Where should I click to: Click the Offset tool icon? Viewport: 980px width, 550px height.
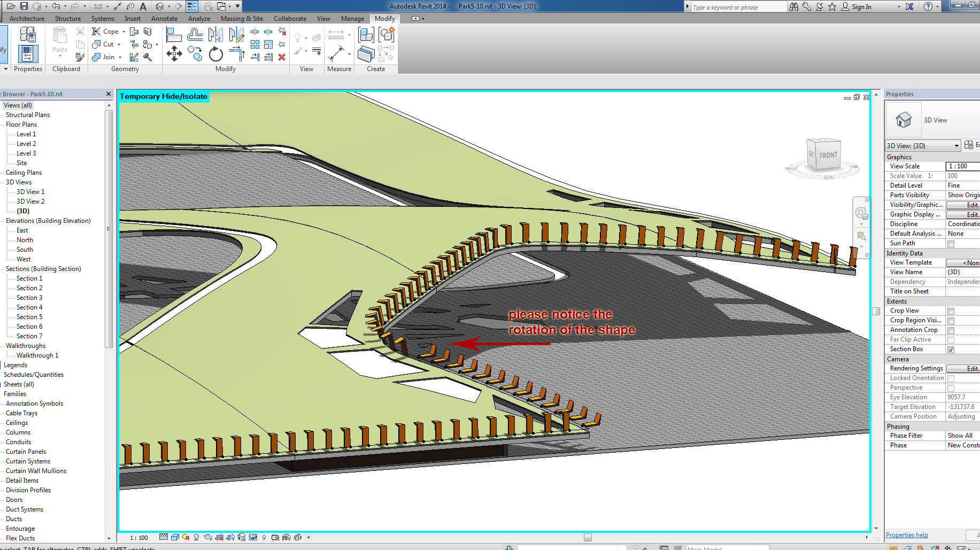pyautogui.click(x=195, y=35)
